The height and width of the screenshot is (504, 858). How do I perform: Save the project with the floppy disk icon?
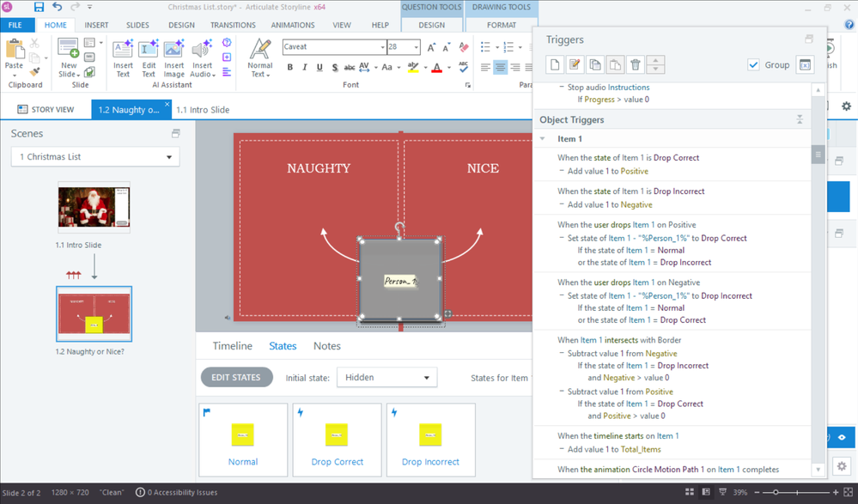point(39,7)
